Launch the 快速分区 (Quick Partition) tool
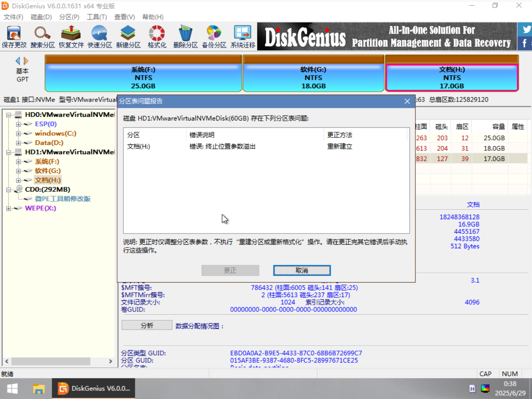 tap(99, 36)
